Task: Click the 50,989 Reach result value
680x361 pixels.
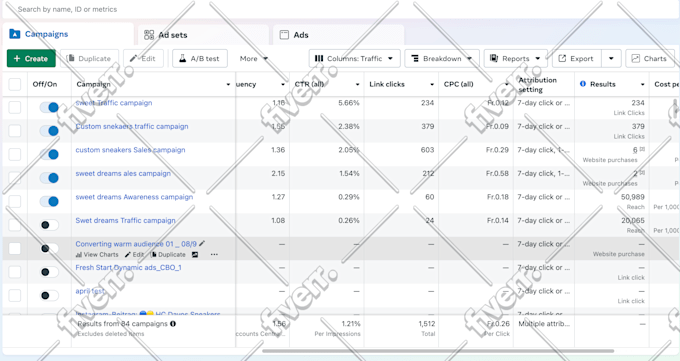Action: pyautogui.click(x=633, y=197)
